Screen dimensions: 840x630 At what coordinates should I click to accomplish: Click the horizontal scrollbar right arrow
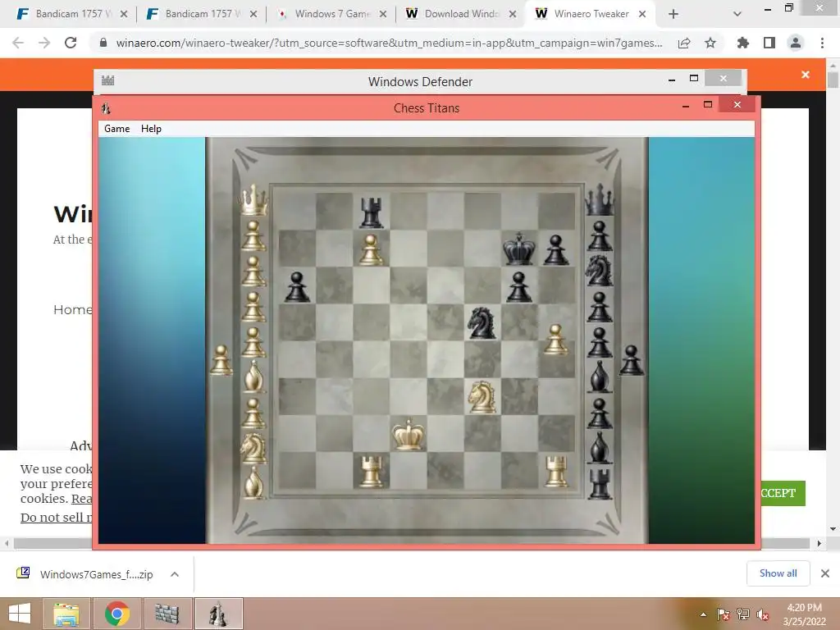819,543
